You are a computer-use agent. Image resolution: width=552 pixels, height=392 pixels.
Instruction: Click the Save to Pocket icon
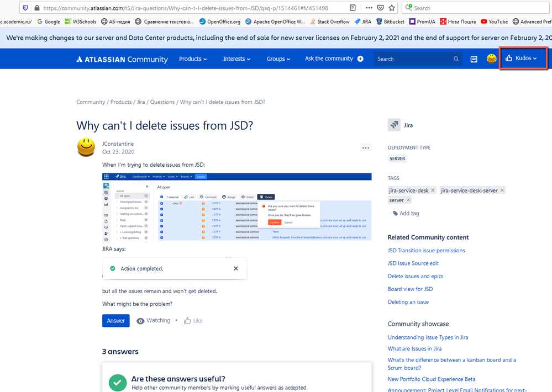(x=381, y=8)
